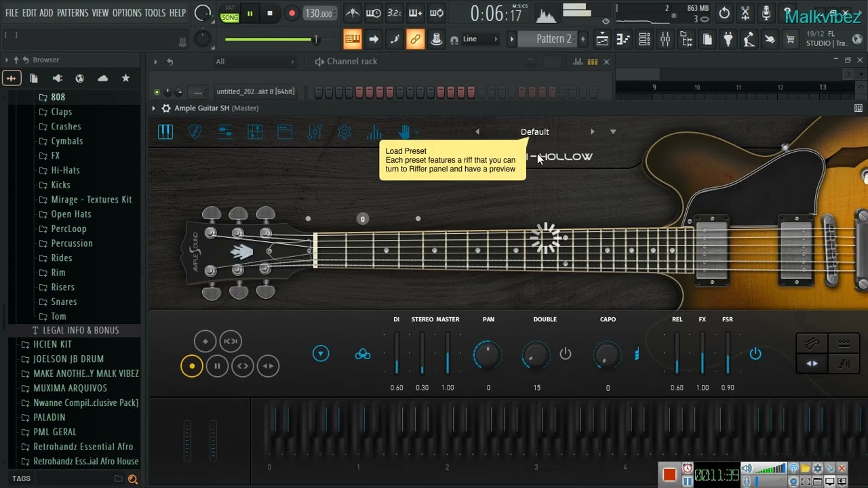Open the TOOLS menu
This screenshot has height=488, width=868.
pos(155,13)
